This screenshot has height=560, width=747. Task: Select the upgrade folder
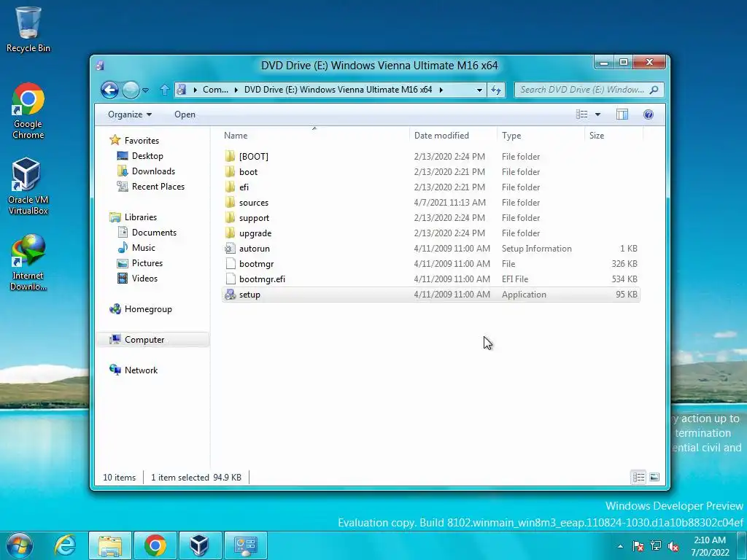click(430, 233)
